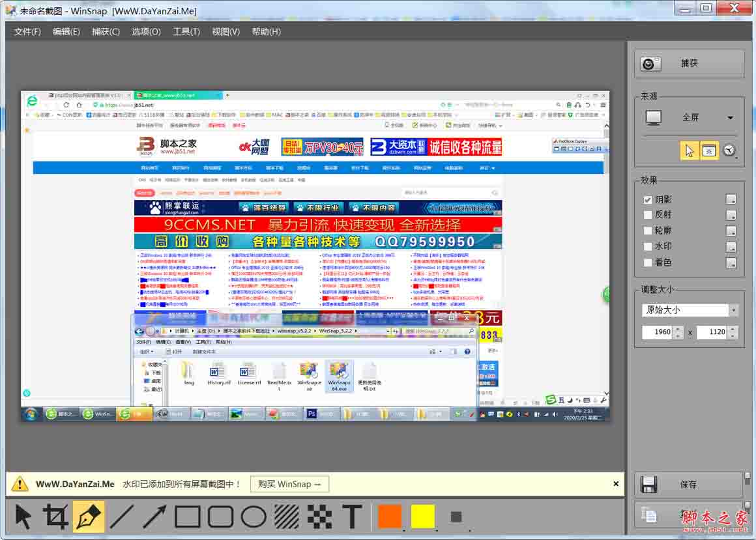Image resolution: width=756 pixels, height=540 pixels.
Task: Select the Hatch highlight tool
Action: click(x=287, y=517)
